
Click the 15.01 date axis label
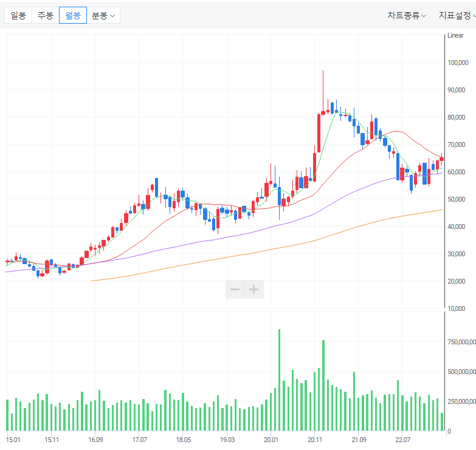tap(13, 440)
